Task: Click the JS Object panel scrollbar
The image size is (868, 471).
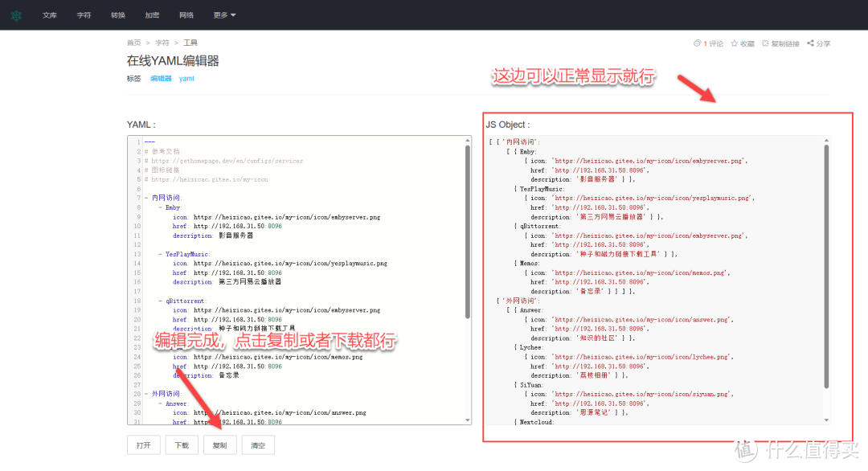Action: coord(826,265)
